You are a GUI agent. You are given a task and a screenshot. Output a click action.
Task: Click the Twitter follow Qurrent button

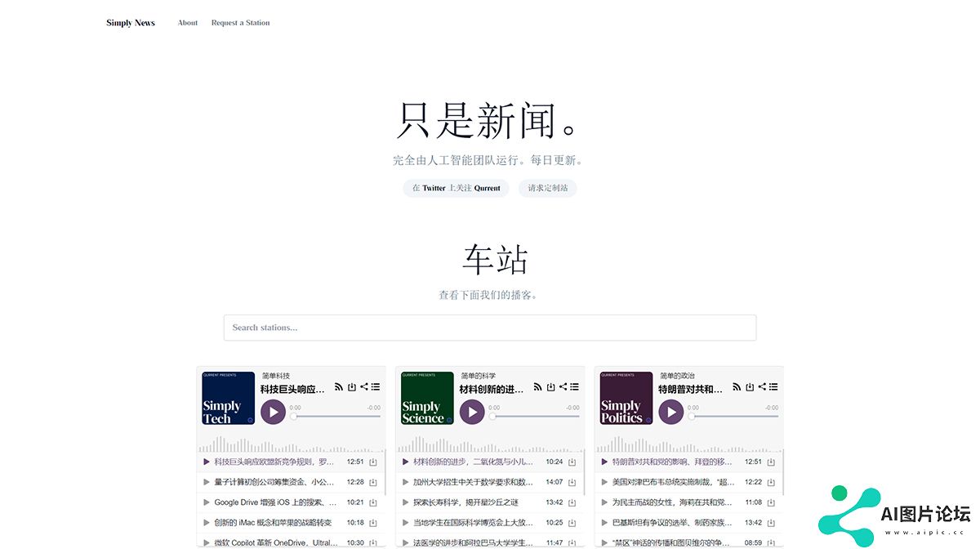click(x=456, y=188)
